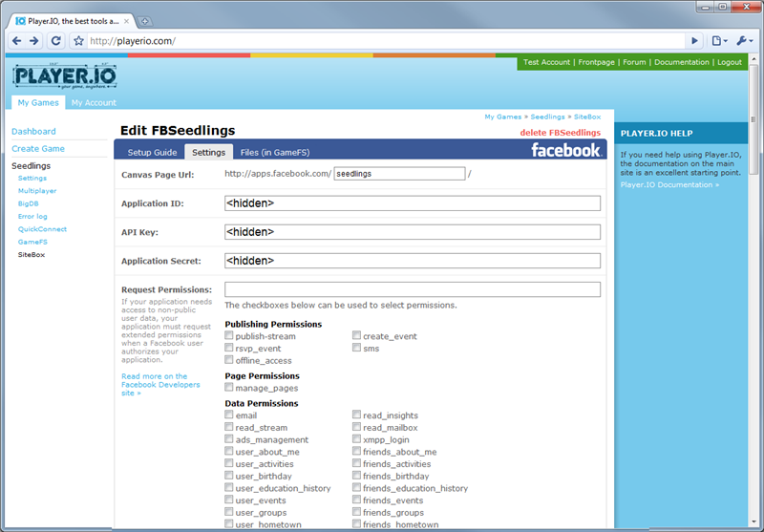Open GameFS in sidebar
This screenshot has width=764, height=532.
pyautogui.click(x=32, y=242)
